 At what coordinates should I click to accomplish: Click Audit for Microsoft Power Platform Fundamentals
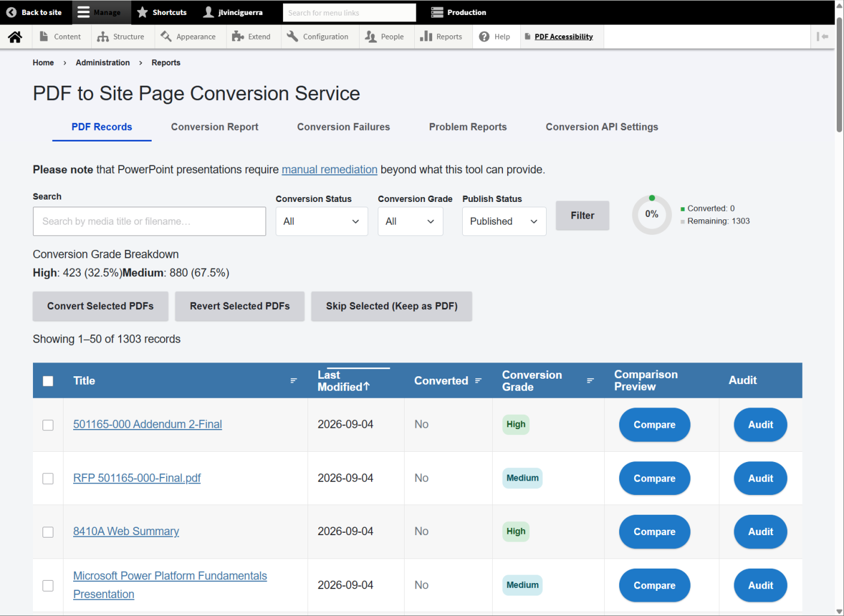[761, 585]
